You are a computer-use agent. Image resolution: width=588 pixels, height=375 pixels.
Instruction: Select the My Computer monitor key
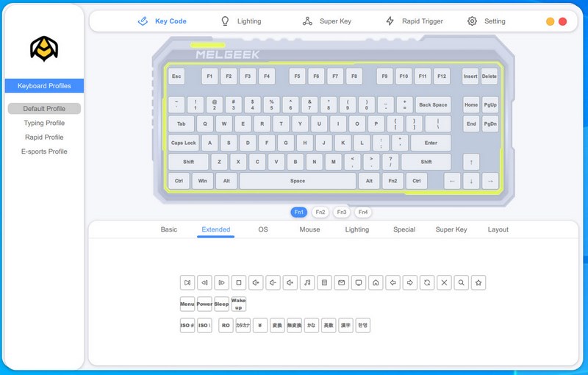359,283
